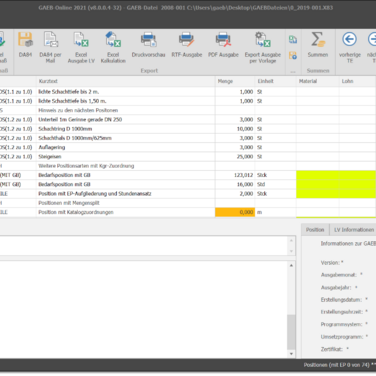
Task: Click Menge value 123,012
Action: click(244, 175)
